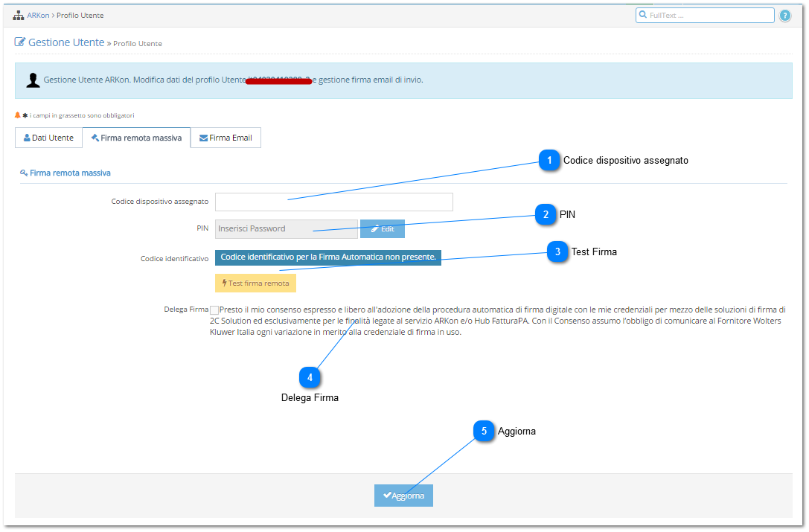
Task: Open the help question mark icon
Action: click(x=784, y=16)
